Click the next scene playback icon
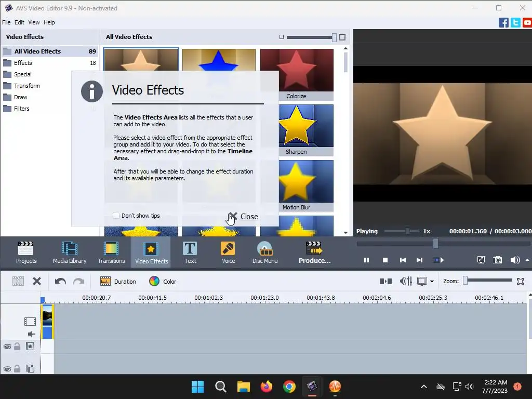 pyautogui.click(x=438, y=260)
